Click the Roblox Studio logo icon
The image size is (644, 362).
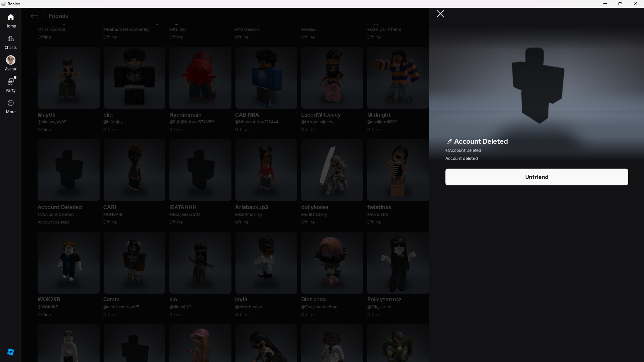[x=10, y=352]
